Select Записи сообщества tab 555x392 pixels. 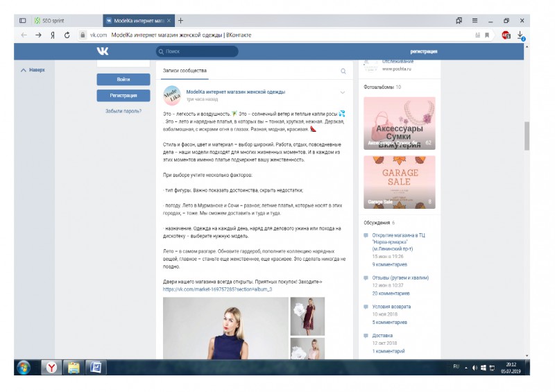(185, 71)
